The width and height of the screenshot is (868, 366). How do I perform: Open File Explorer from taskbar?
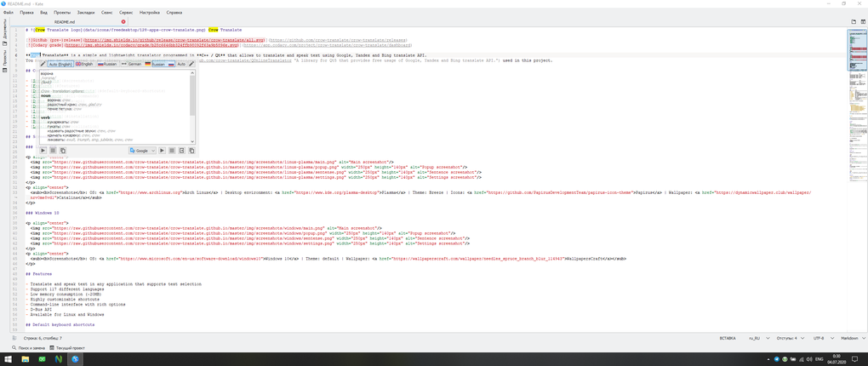(25, 359)
